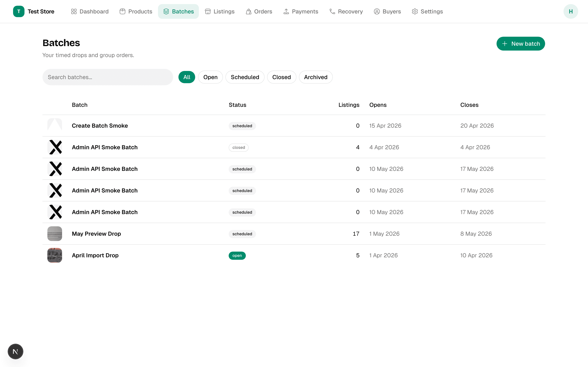Show Archived batches

tap(315, 77)
